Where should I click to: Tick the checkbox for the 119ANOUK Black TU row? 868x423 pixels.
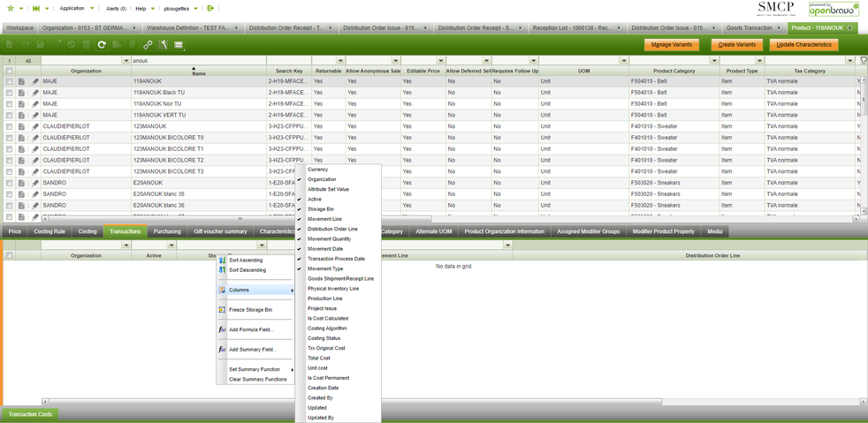10,93
